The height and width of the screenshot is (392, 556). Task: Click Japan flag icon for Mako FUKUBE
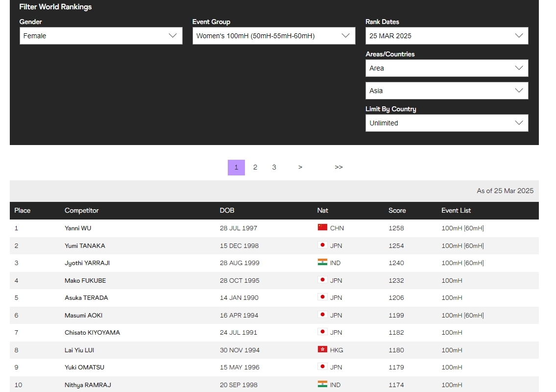click(x=322, y=280)
